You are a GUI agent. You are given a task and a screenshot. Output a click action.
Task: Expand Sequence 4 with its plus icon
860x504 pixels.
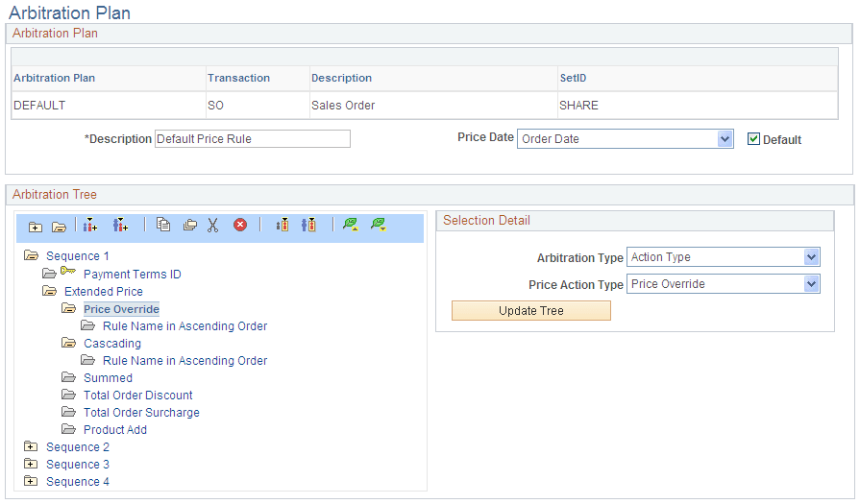tap(32, 481)
